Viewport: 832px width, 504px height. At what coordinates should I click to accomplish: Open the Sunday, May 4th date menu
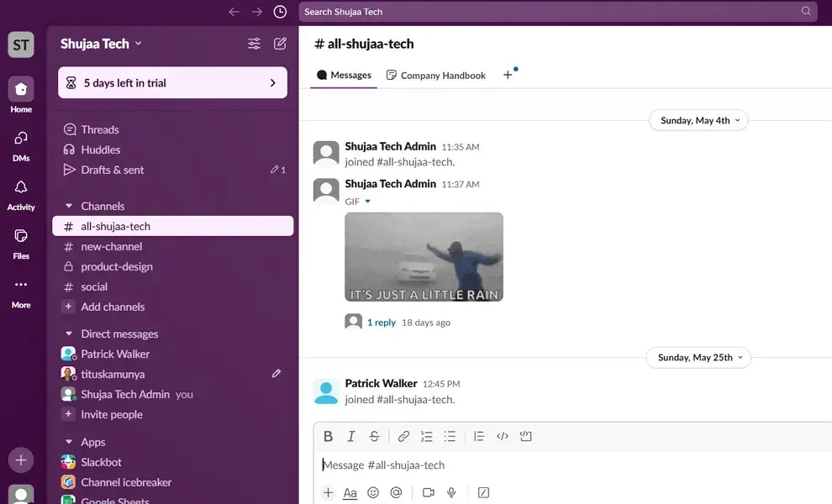[699, 120]
